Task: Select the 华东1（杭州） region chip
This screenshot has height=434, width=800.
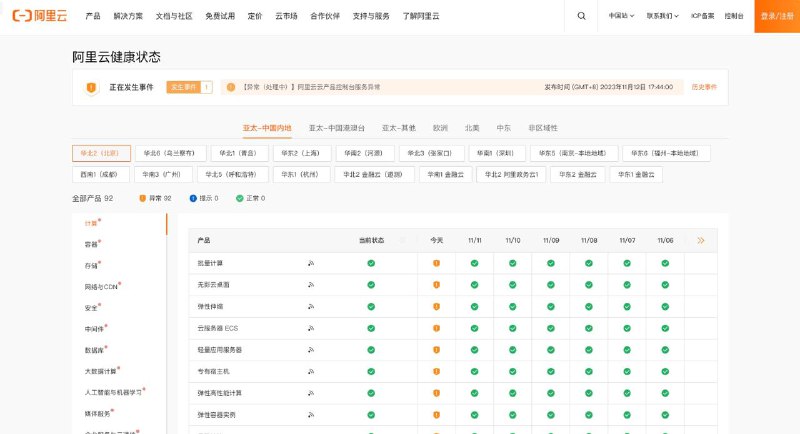Action: pyautogui.click(x=301, y=173)
